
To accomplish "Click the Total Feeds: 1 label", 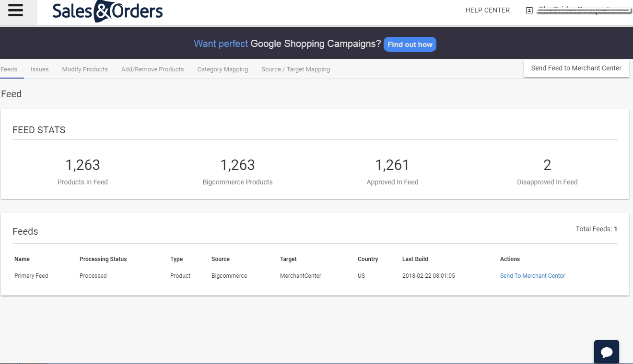I will [597, 229].
